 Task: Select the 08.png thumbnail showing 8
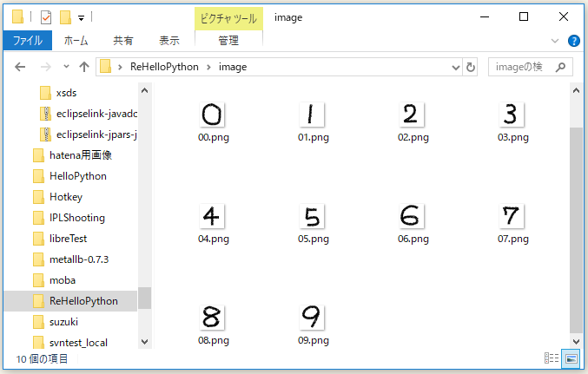pos(212,318)
